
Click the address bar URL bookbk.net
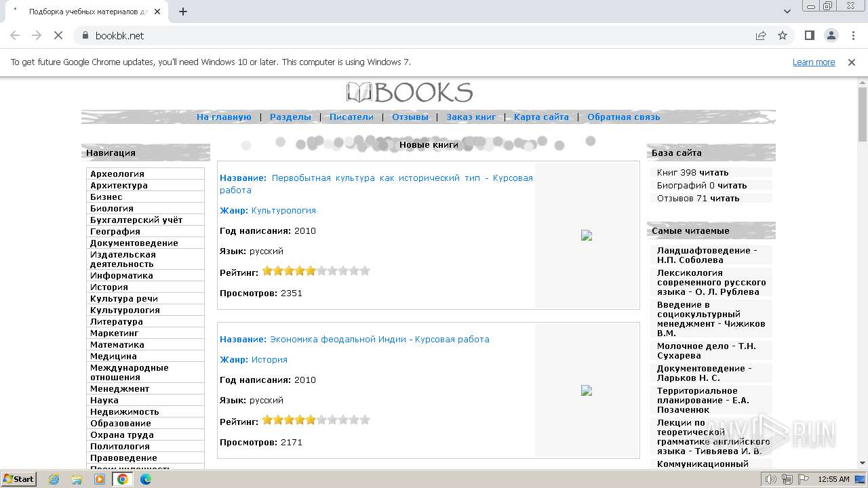120,35
